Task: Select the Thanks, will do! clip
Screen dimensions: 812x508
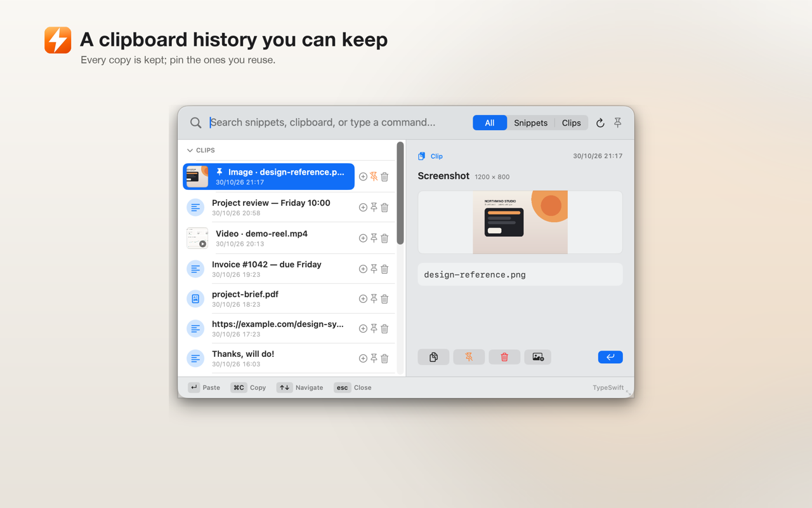Action: point(268,359)
